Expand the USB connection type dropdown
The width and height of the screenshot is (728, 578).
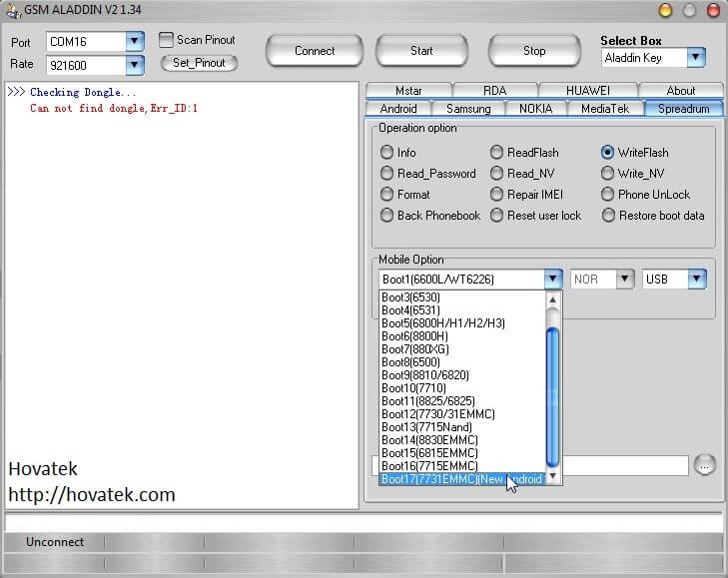pos(696,280)
